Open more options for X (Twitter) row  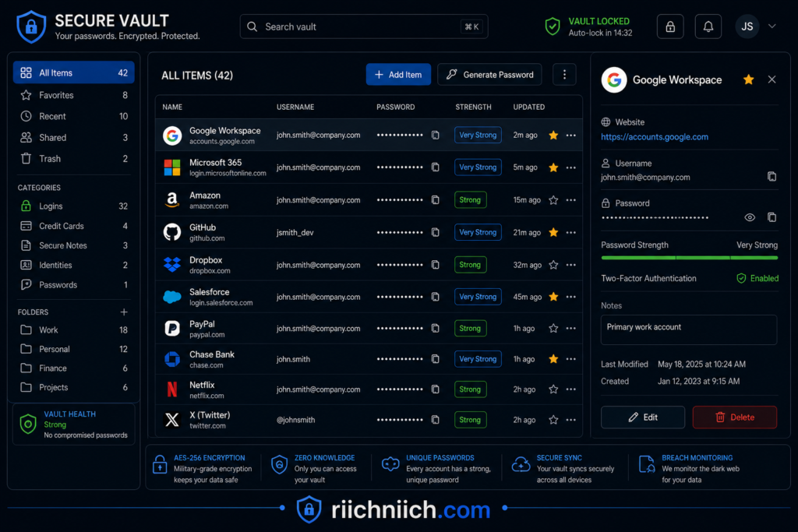tap(571, 420)
